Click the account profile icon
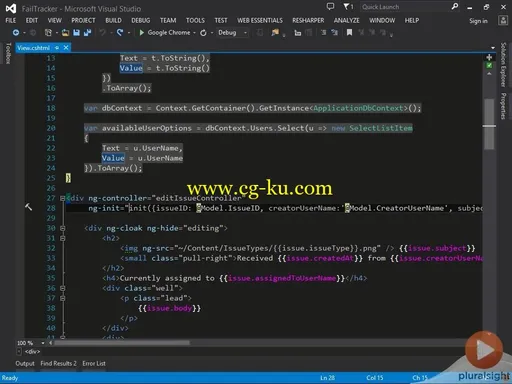 [x=503, y=21]
